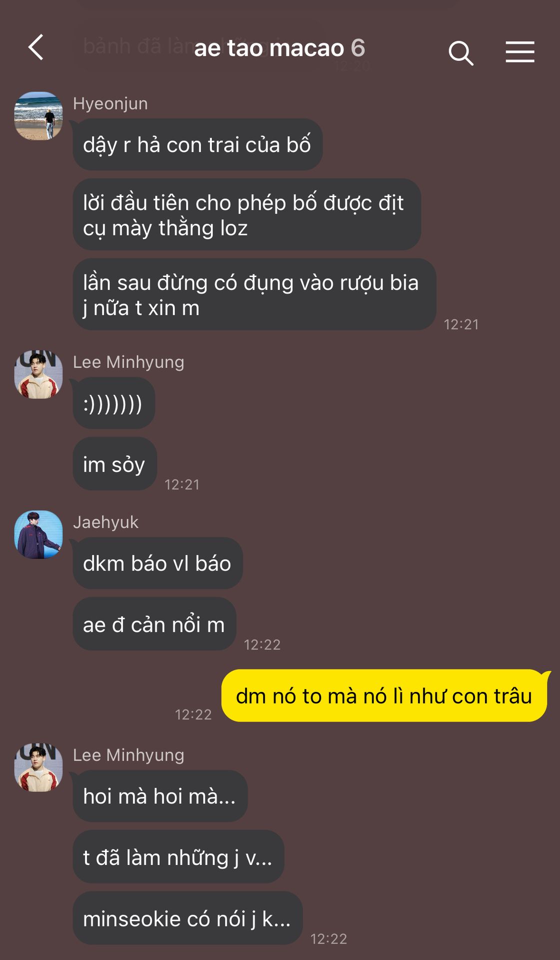Tap the 'lần sau đừng có đụng vào rượu bia' message
This screenshot has height=960, width=560.
254,294
